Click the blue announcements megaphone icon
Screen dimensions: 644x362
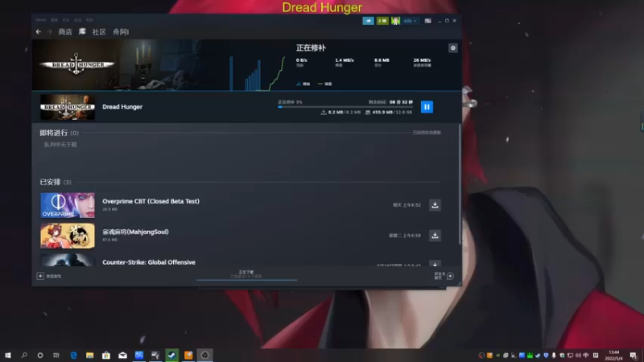pyautogui.click(x=368, y=21)
